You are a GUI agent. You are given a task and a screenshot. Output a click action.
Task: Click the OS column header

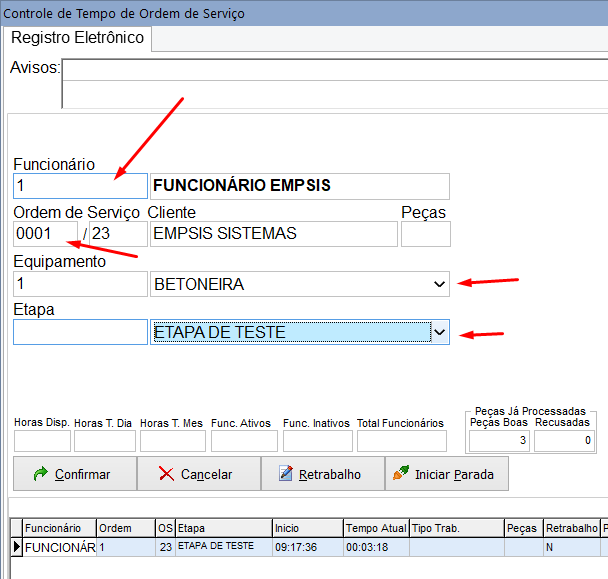[x=166, y=528]
